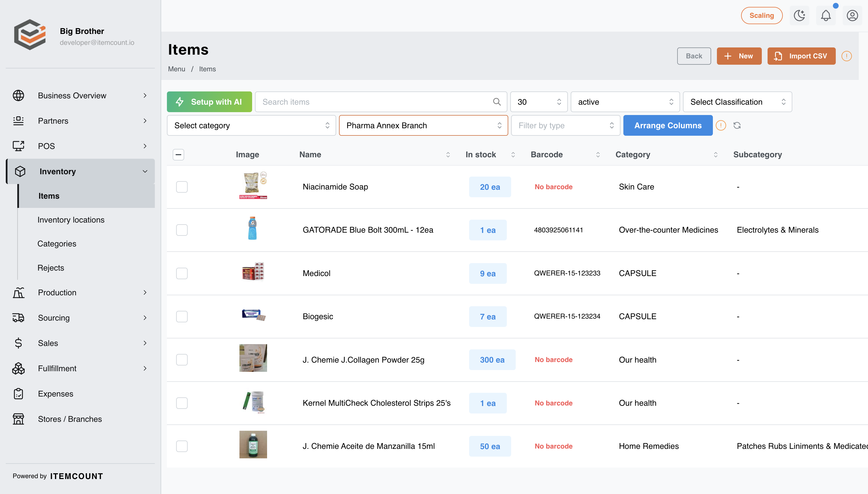Check the Kernel MultiCheck row checkbox
The width and height of the screenshot is (868, 494).
click(x=182, y=403)
